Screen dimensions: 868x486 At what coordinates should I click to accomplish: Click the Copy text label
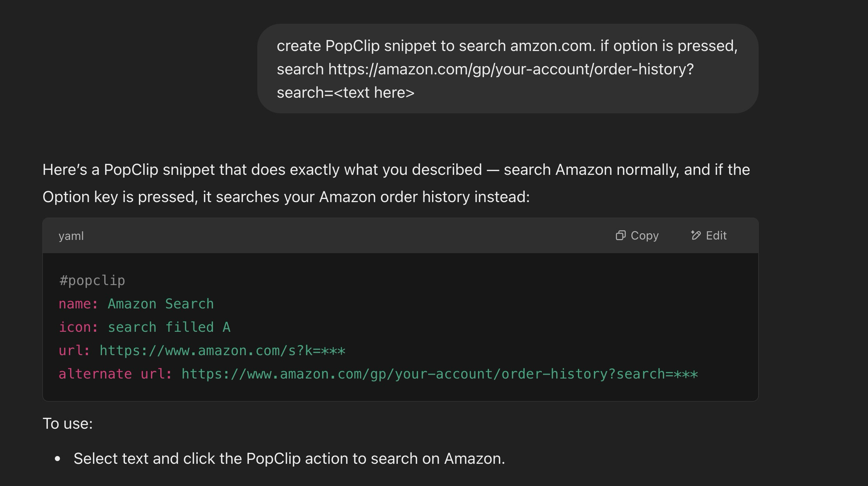point(645,236)
